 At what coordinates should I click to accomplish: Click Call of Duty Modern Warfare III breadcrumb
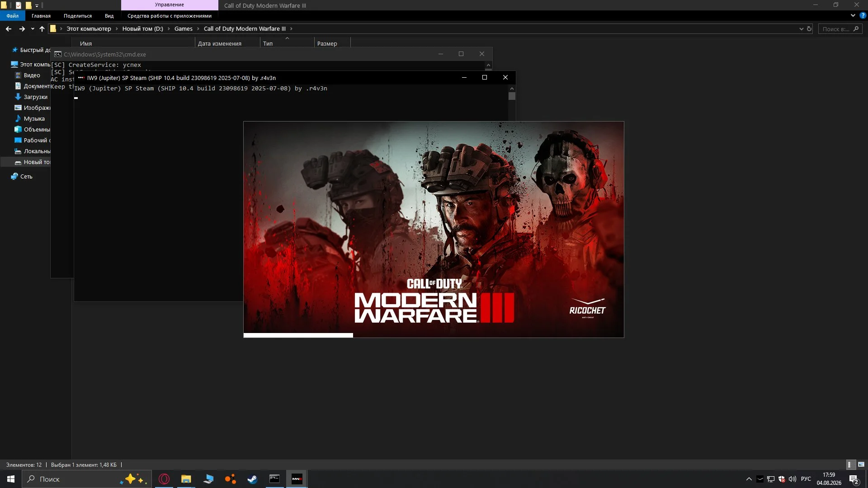[245, 28]
